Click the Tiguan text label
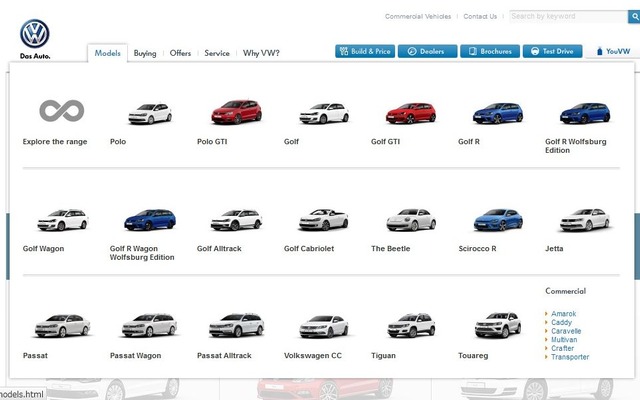640x400 pixels. [383, 356]
